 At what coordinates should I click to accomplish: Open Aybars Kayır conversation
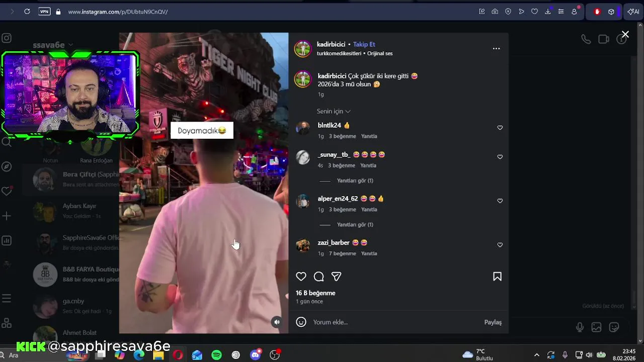[x=70, y=211]
